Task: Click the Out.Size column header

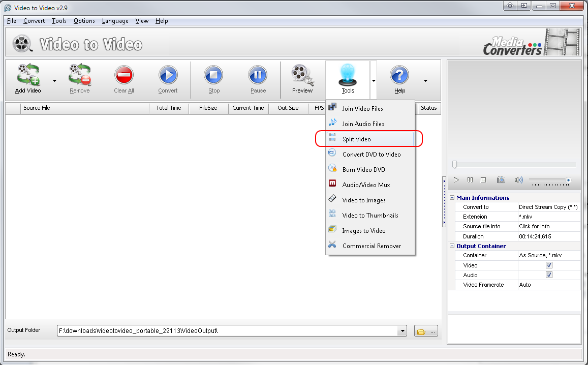Action: [288, 108]
